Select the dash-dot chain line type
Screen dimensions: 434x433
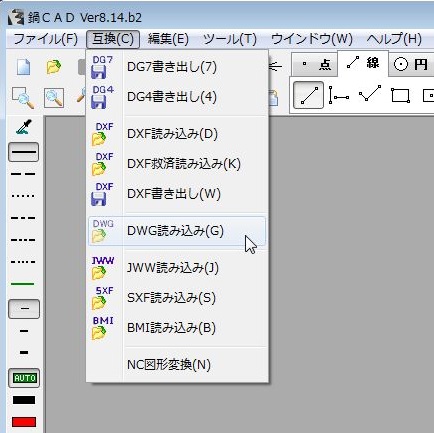23,240
